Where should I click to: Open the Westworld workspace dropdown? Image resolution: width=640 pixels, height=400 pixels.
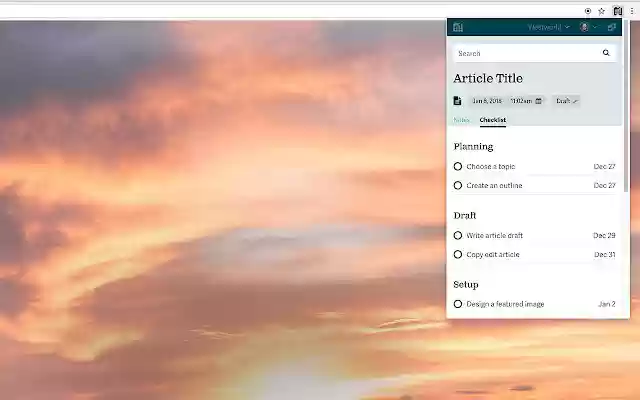548,27
